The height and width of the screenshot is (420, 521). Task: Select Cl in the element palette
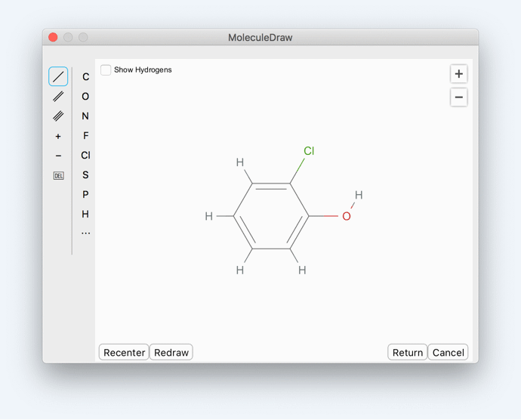[85, 156]
